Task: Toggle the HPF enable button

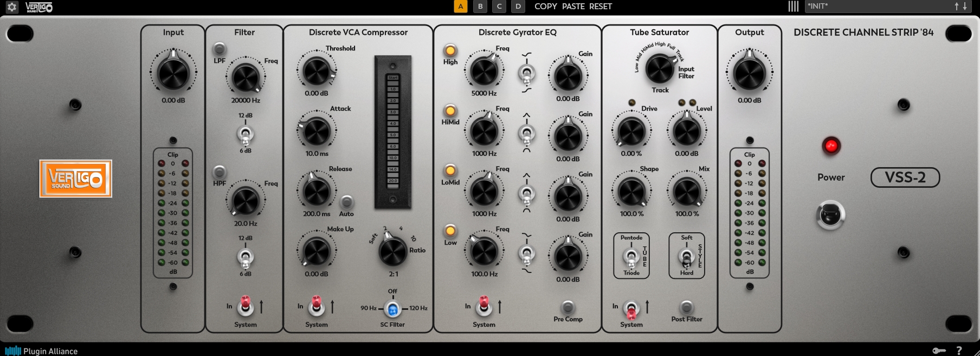Action: tap(220, 171)
